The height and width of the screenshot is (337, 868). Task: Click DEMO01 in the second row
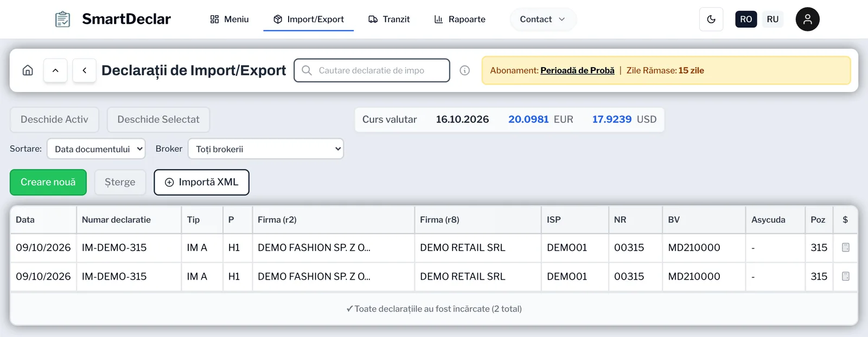coord(567,276)
